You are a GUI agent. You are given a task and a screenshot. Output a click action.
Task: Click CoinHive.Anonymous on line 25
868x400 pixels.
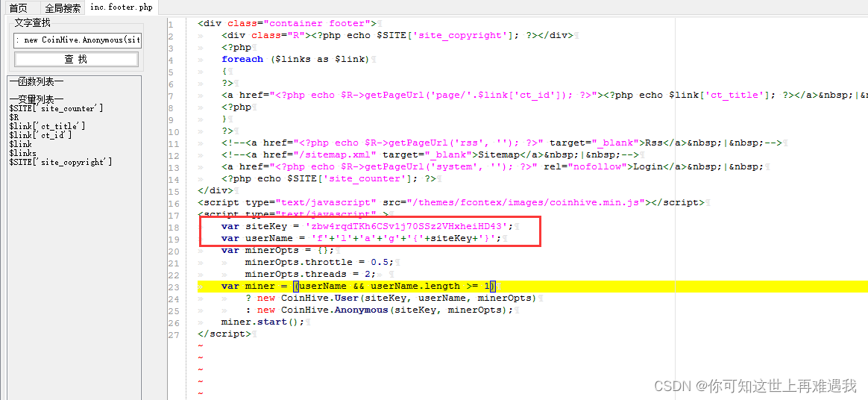pos(335,310)
